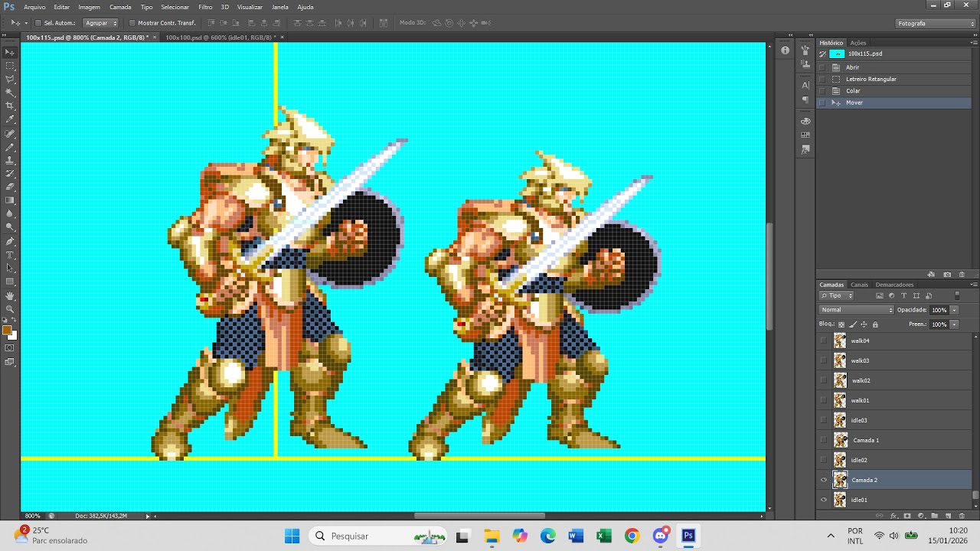Click the background color swatch
980x551 pixels.
[13, 336]
